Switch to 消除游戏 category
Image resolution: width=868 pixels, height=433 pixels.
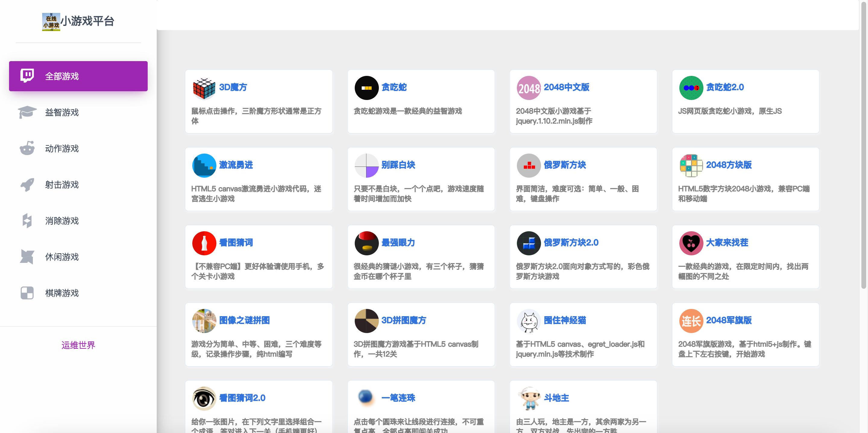tap(62, 221)
